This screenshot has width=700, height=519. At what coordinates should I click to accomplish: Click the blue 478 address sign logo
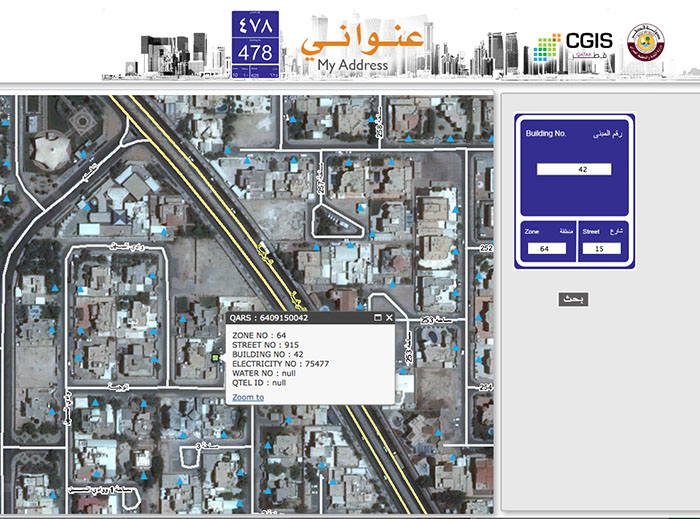click(252, 44)
